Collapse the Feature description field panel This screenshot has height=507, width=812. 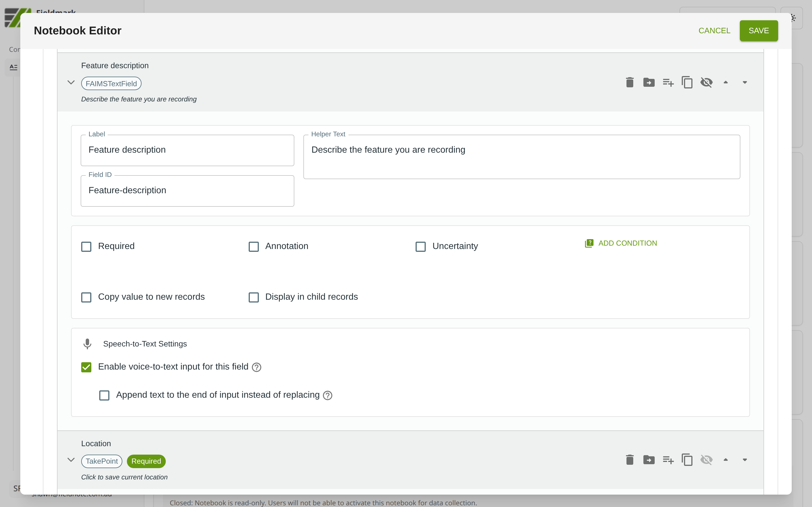pos(71,83)
